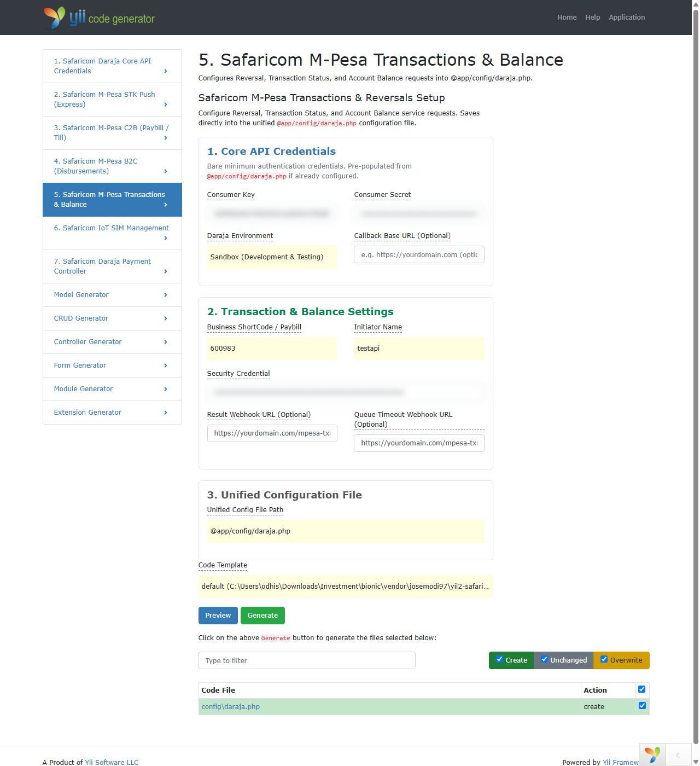The height and width of the screenshot is (766, 700).
Task: Click chevron on Transactions & Balance item
Action: point(166,205)
